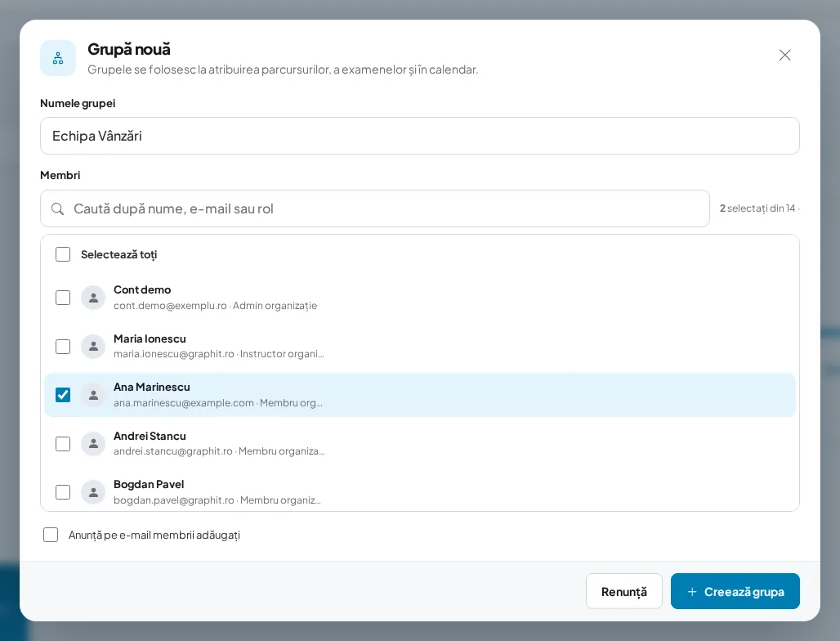Click the Renunță button

point(624,591)
